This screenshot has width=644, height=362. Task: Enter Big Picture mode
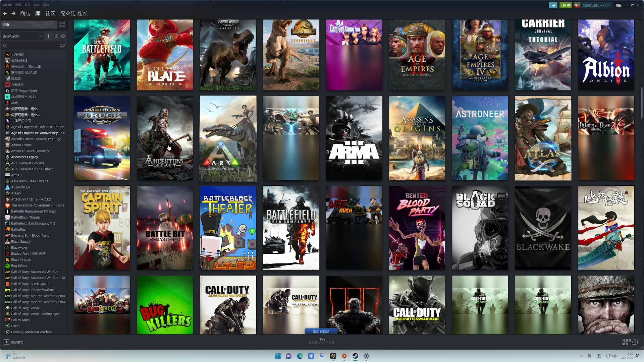(618, 5)
